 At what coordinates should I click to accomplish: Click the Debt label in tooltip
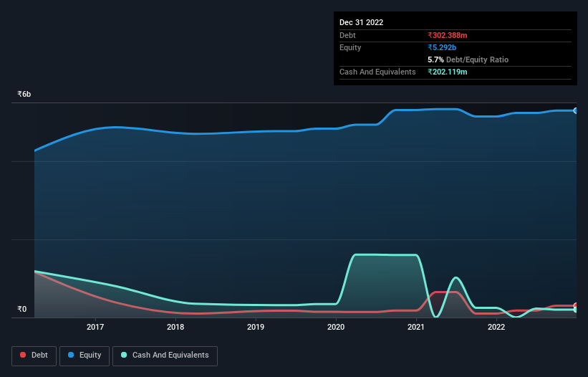[x=347, y=35]
